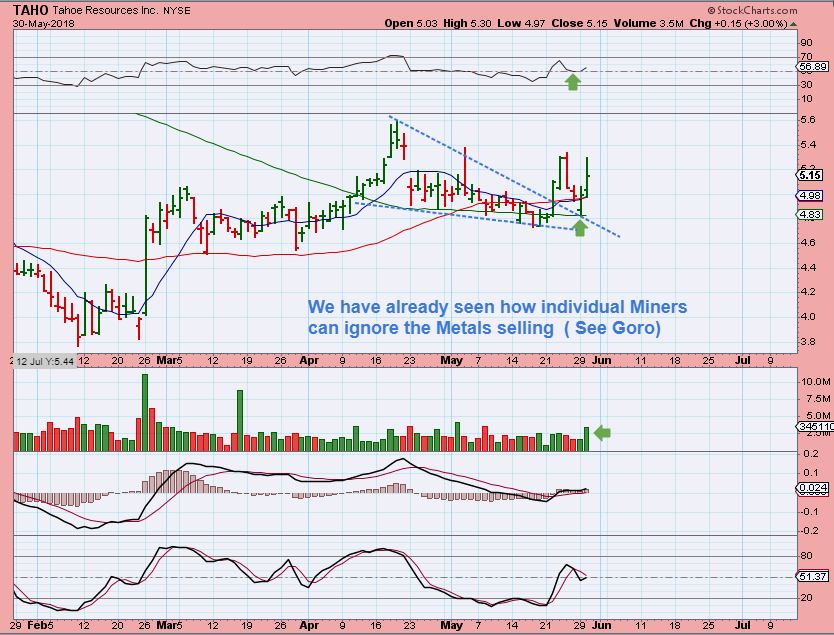This screenshot has height=635, width=834.
Task: Click the Low 4.97 value
Action: [x=521, y=23]
